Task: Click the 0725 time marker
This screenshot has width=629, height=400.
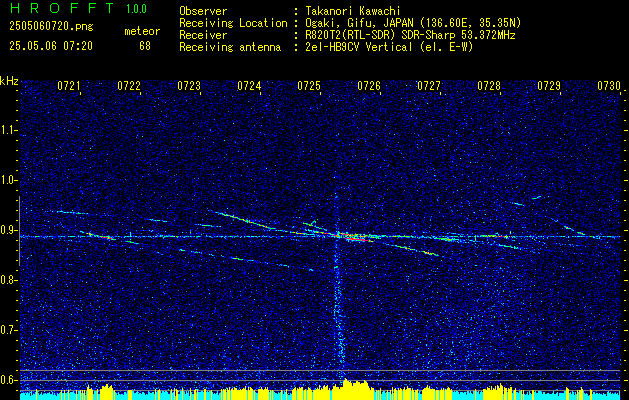Action: click(309, 85)
